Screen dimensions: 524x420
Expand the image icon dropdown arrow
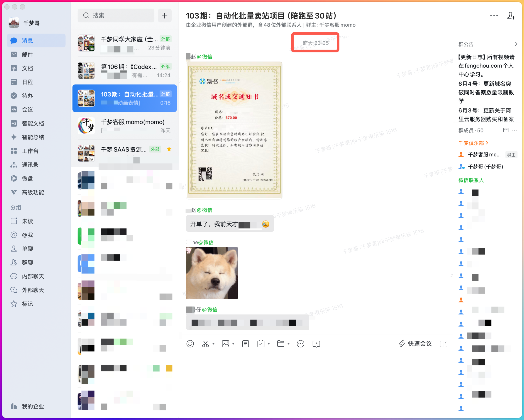tap(233, 344)
